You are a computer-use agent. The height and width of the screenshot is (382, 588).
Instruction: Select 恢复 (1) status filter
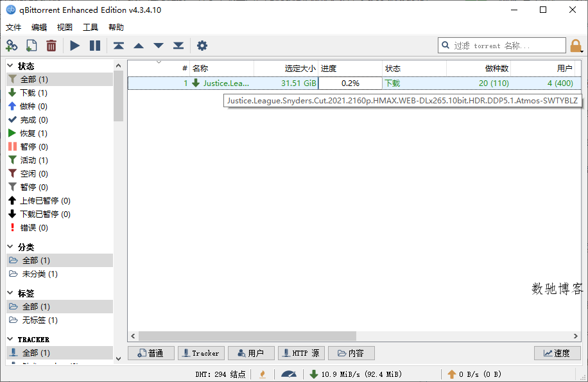(x=60, y=133)
